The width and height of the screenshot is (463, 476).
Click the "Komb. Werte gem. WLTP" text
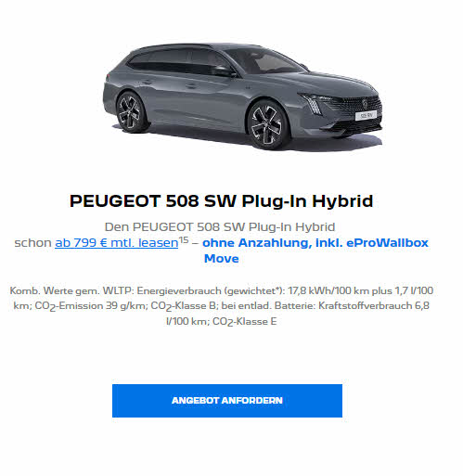(x=72, y=290)
